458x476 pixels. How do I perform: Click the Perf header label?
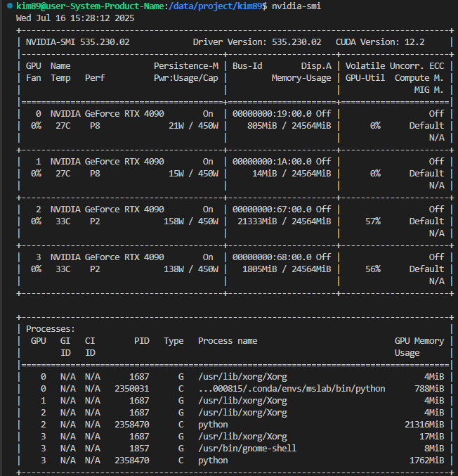coord(95,78)
